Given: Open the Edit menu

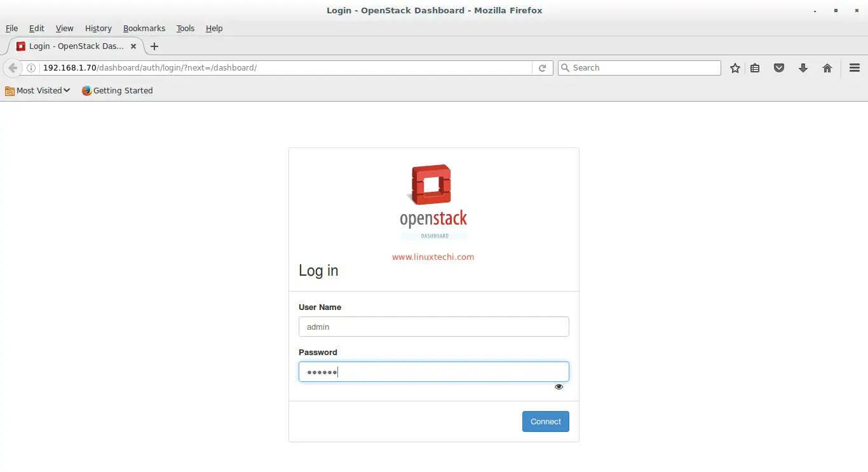Looking at the screenshot, I should [37, 29].
